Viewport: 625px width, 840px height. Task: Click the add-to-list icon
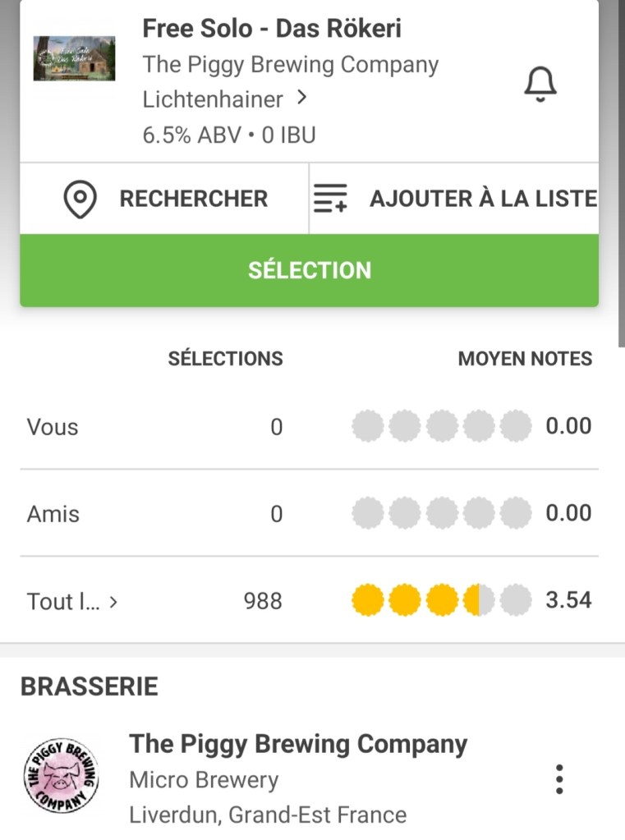click(331, 199)
